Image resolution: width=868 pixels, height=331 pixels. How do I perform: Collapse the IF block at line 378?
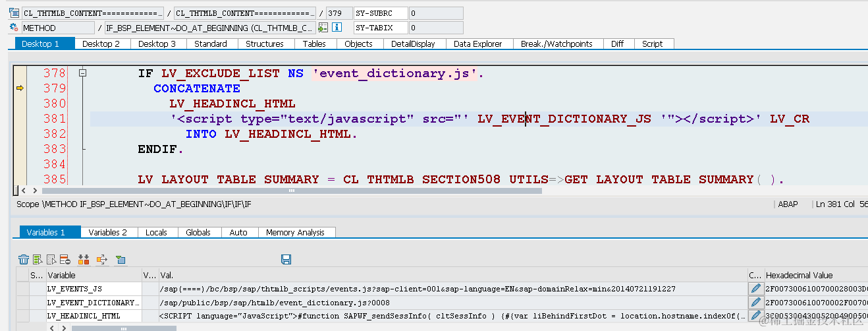click(82, 73)
